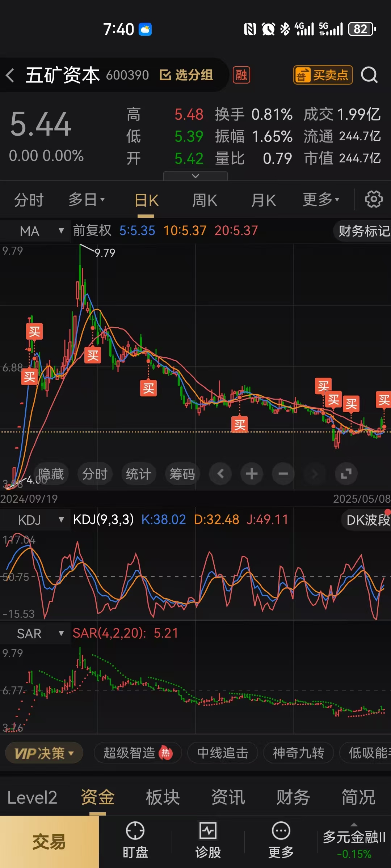Zoom out chart with minus button
Viewport: 391px width, 868px height.
[283, 473]
